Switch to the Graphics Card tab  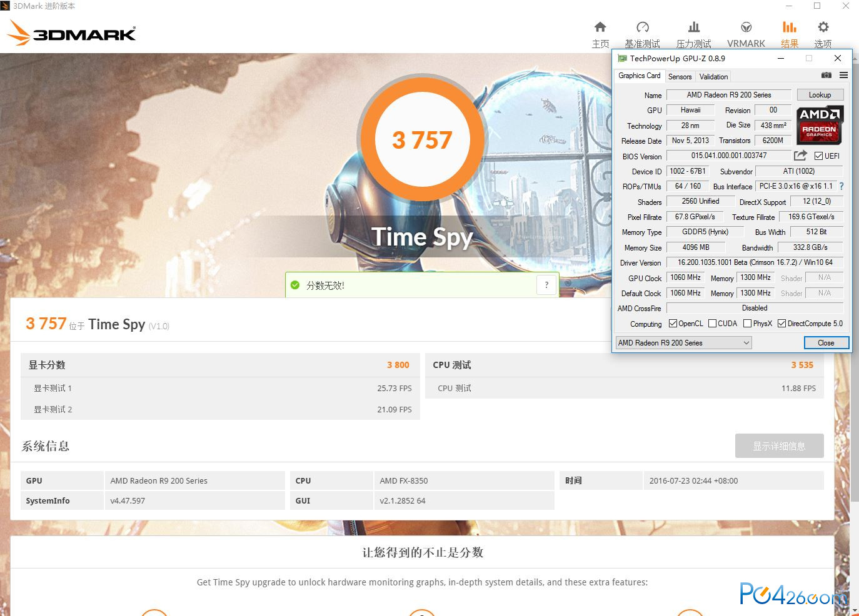639,76
